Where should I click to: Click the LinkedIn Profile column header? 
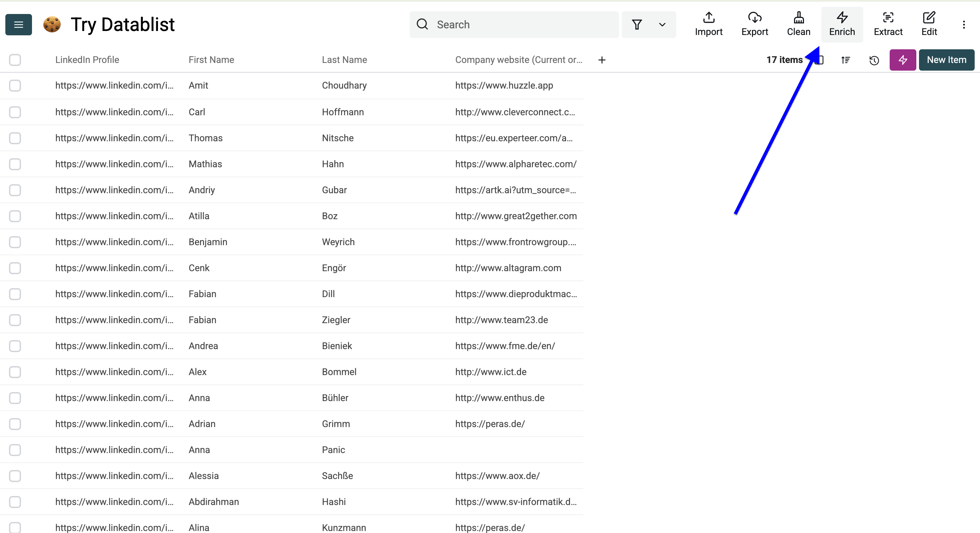[x=87, y=60]
